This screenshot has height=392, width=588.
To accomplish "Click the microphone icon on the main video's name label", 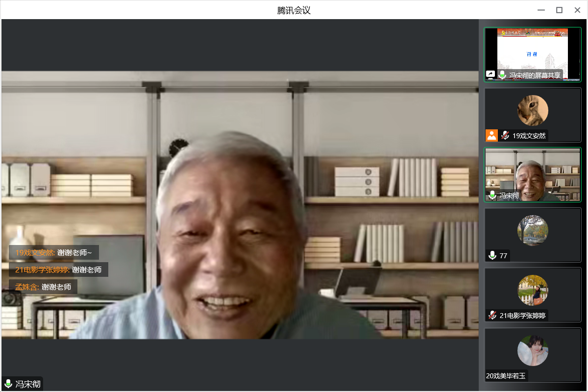I will (8, 384).
